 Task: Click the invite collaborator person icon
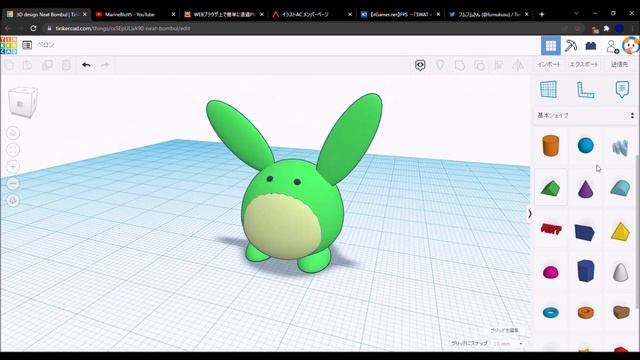coord(612,46)
